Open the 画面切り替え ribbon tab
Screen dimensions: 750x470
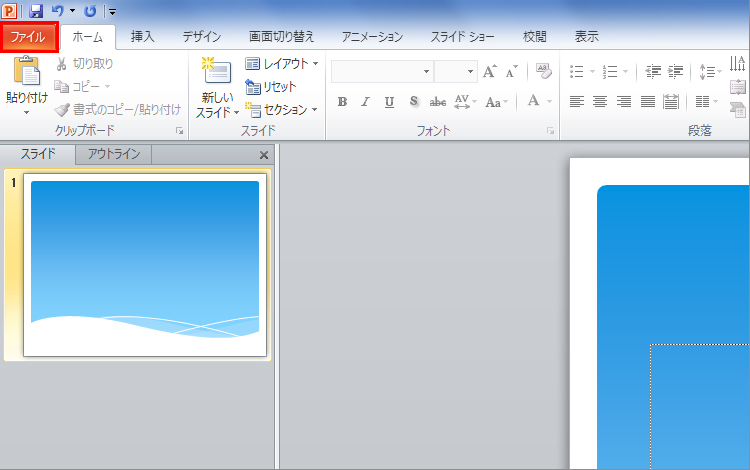click(x=281, y=37)
